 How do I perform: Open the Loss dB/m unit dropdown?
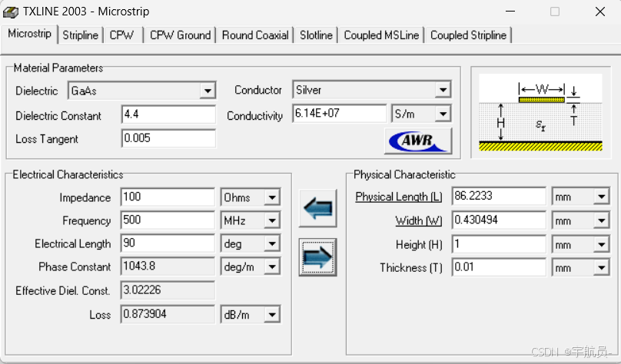click(x=272, y=315)
